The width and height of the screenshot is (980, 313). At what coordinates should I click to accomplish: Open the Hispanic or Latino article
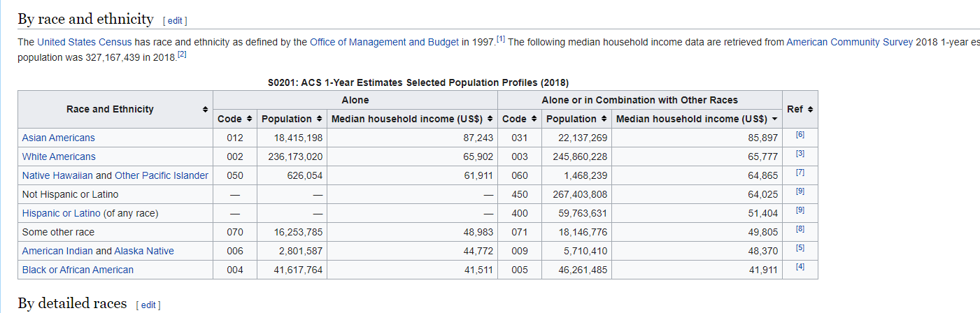click(62, 213)
